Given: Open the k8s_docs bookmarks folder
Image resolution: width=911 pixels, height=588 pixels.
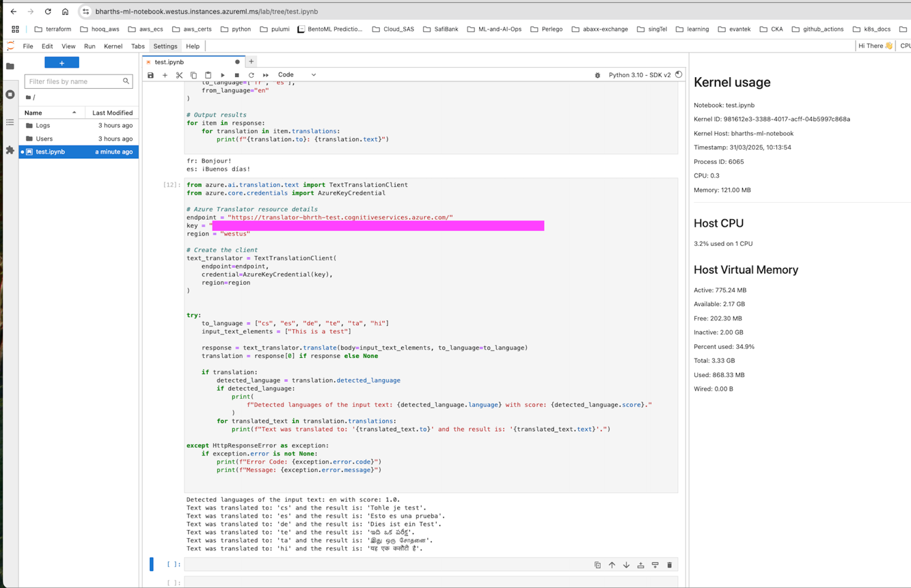Looking at the screenshot, I should tap(871, 29).
